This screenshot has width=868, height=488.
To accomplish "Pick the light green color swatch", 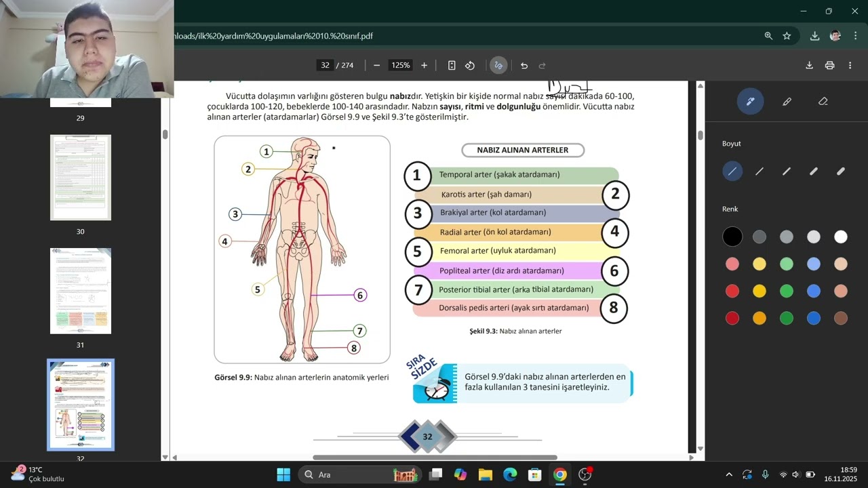I will [x=787, y=264].
